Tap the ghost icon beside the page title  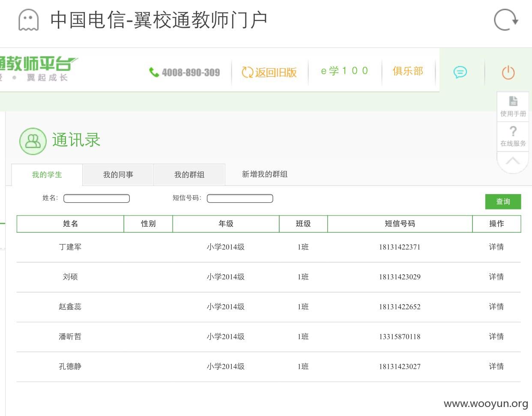tap(28, 20)
